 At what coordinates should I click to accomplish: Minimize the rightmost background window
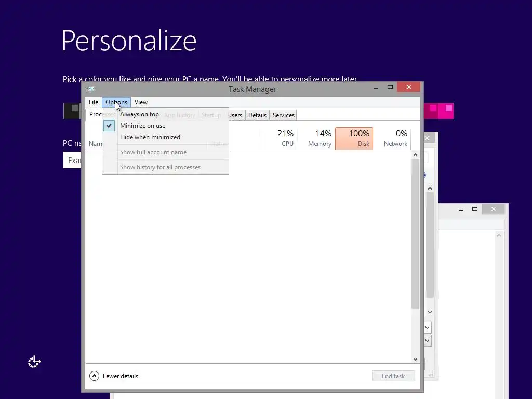(460, 210)
